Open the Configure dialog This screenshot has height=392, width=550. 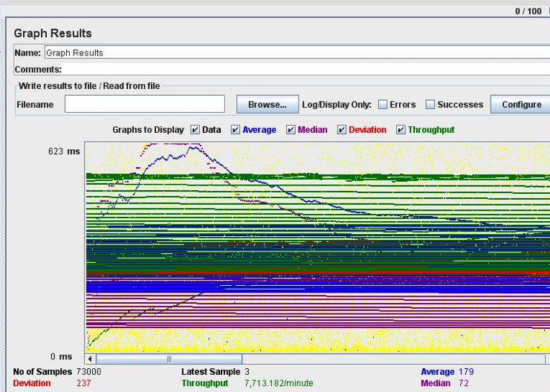coord(521,105)
